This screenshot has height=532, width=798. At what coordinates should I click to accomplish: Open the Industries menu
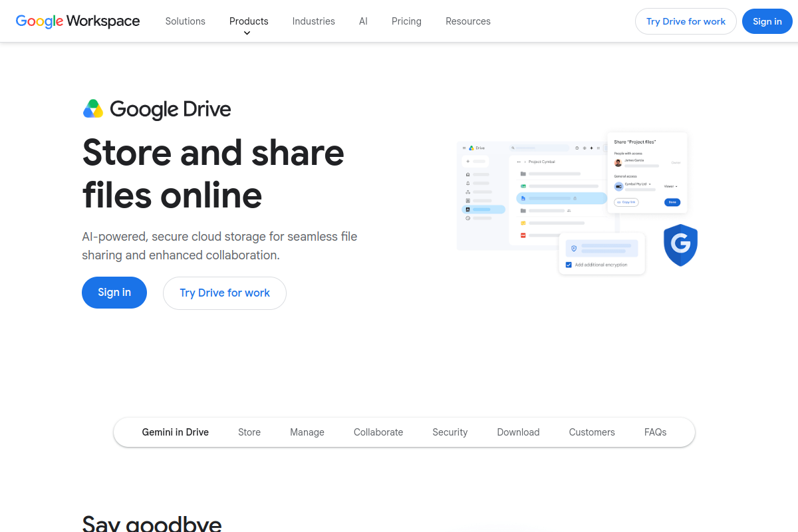pyautogui.click(x=314, y=21)
